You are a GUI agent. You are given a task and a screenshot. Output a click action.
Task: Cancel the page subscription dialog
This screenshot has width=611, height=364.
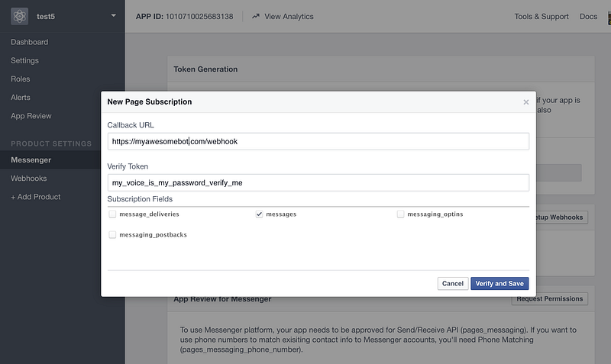coord(453,283)
